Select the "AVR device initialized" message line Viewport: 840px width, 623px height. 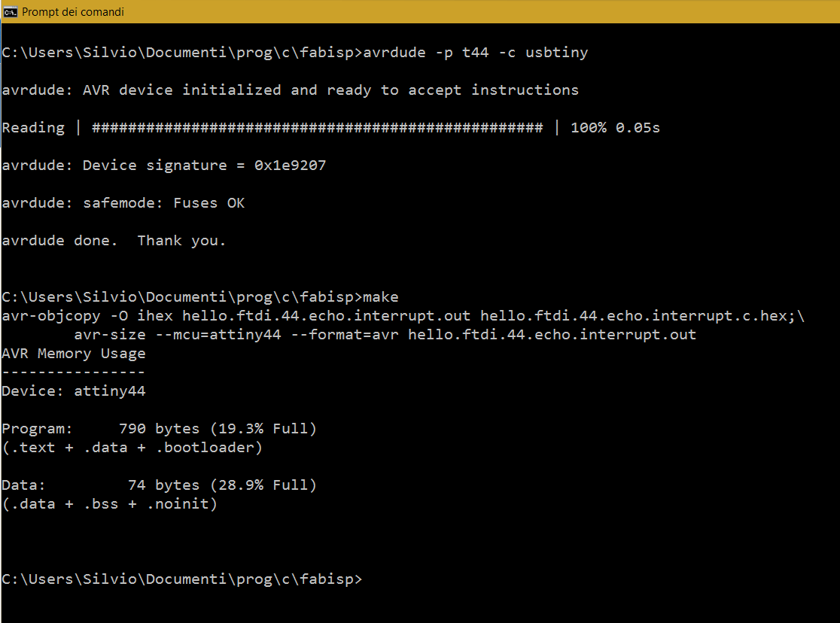click(x=291, y=90)
